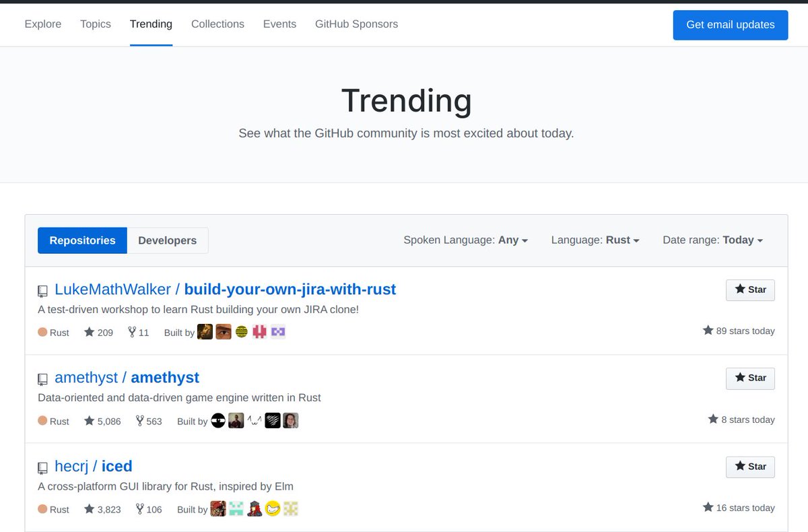Open the Explore tab
Screen dimensions: 808x532
[x=42, y=24]
